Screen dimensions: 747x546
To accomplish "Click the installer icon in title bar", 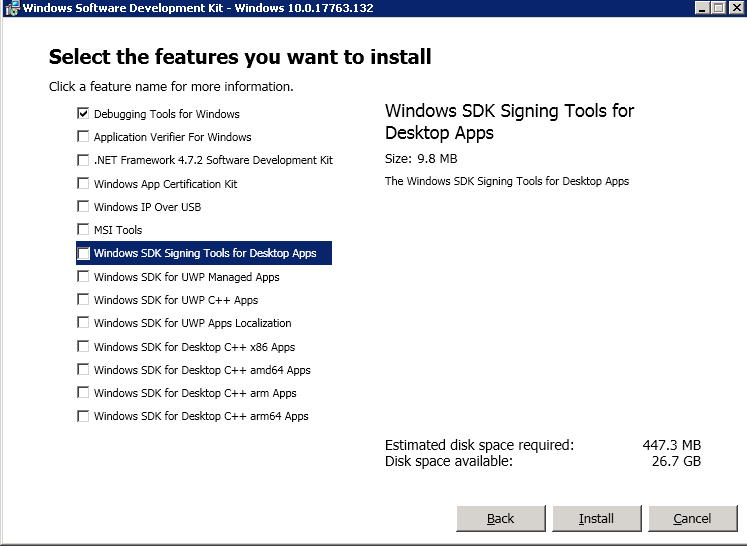I will [x=10, y=8].
